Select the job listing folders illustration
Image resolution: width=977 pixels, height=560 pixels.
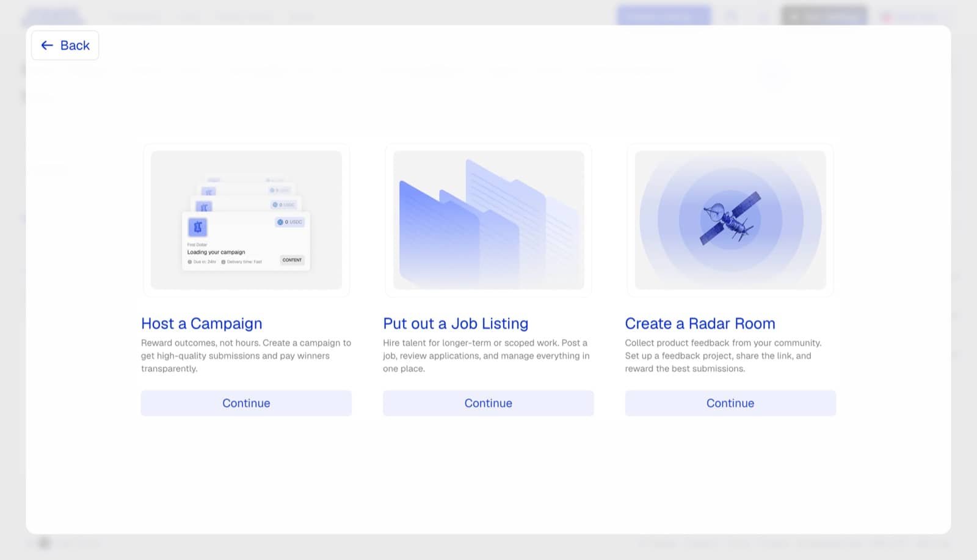[x=488, y=220]
